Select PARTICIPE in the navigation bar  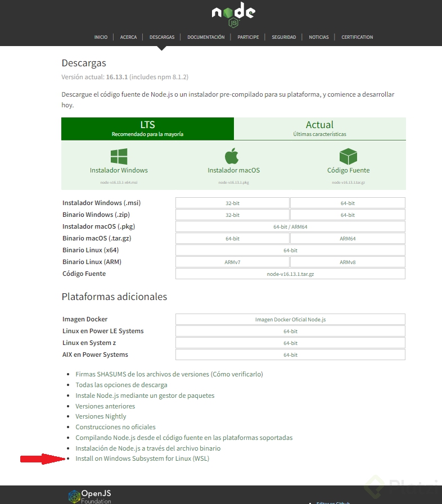[248, 37]
